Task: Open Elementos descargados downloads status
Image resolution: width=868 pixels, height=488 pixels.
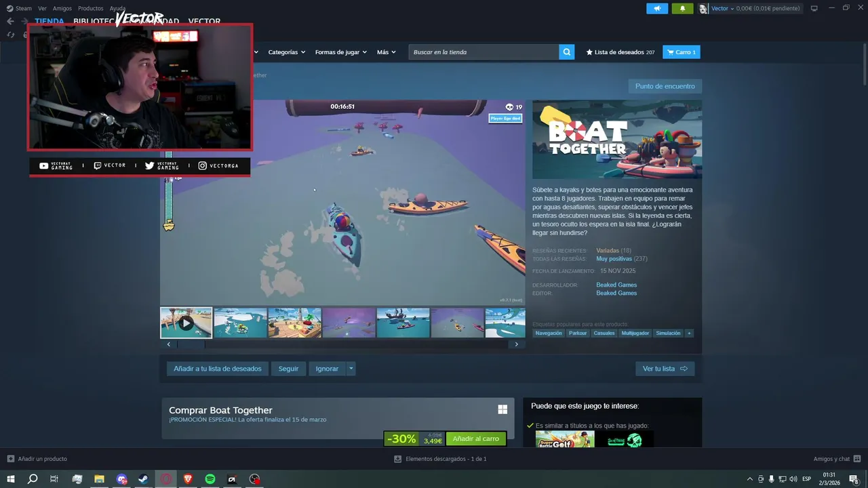Action: coord(440,459)
